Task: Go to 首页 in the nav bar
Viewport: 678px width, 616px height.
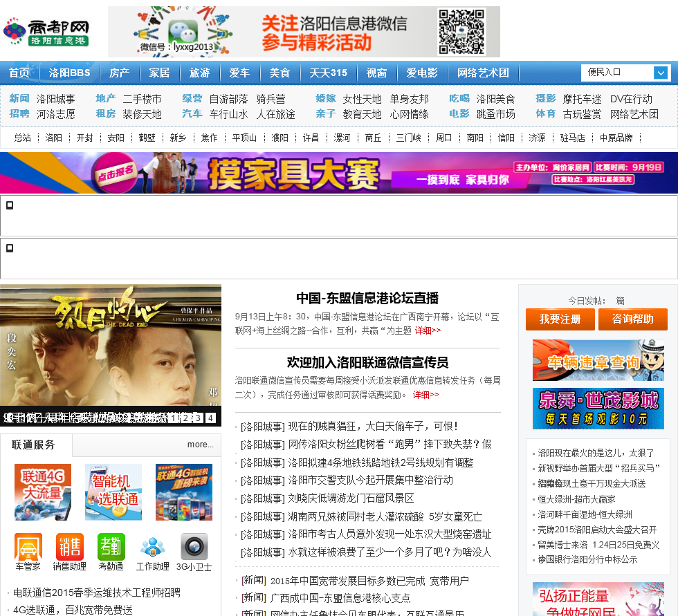Action: [19, 73]
